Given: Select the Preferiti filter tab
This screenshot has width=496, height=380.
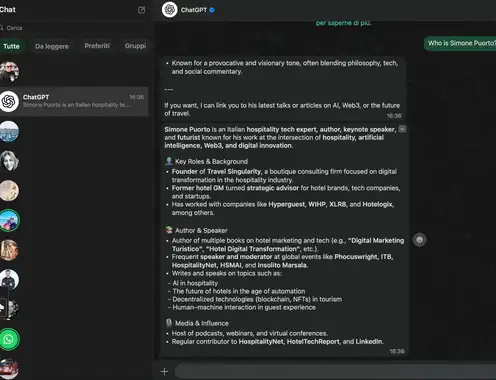Looking at the screenshot, I should pyautogui.click(x=97, y=46).
